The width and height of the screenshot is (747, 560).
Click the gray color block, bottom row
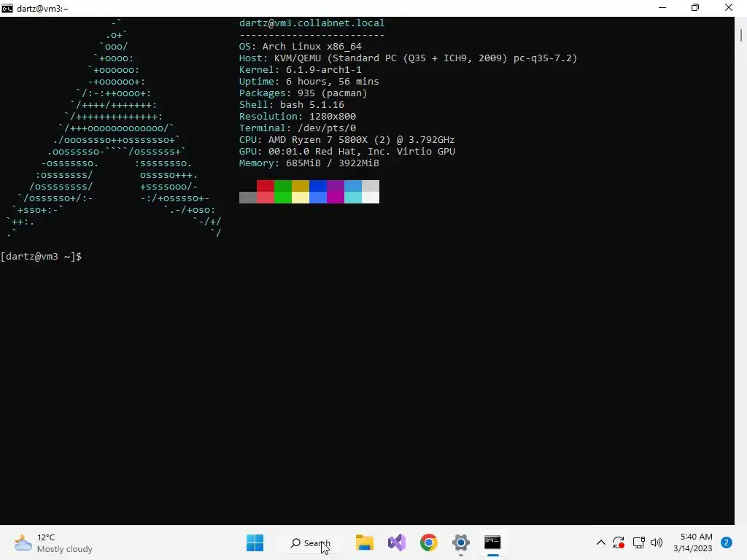pos(248,198)
